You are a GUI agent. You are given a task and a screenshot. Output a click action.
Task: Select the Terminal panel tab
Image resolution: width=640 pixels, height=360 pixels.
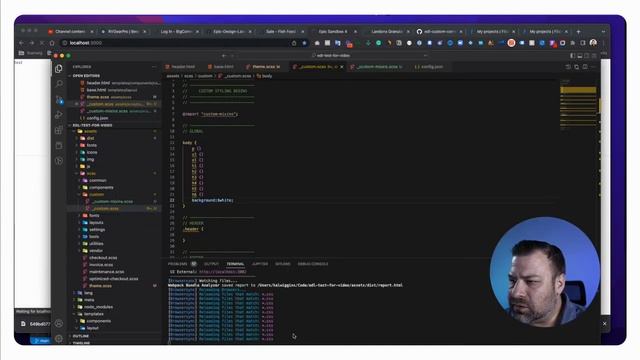point(235,264)
